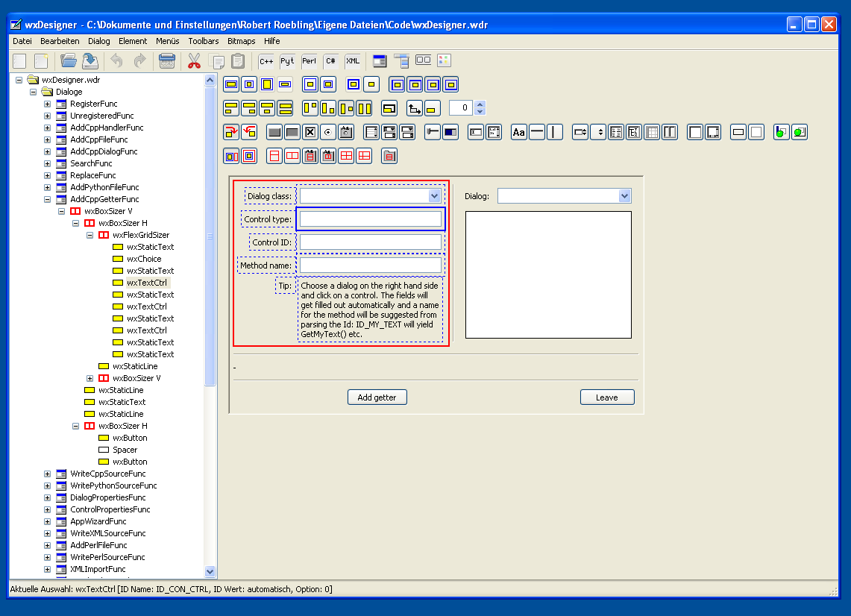Image resolution: width=851 pixels, height=616 pixels.
Task: Click the Print icon in the toolbar
Action: click(x=166, y=61)
